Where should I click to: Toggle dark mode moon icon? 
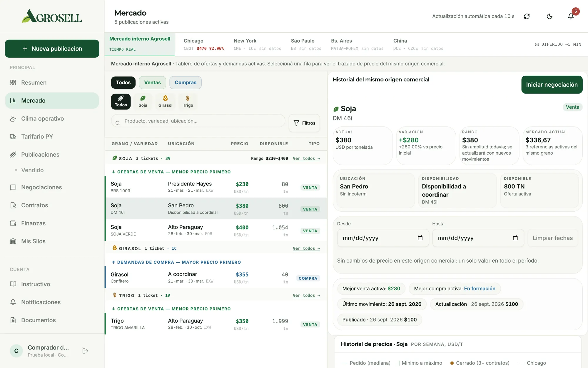549,16
